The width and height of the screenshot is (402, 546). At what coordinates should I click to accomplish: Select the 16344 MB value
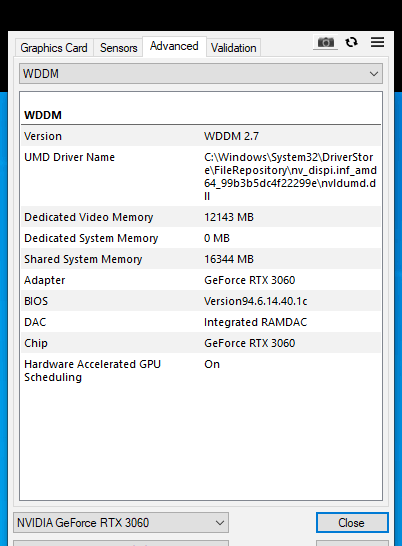tap(229, 259)
